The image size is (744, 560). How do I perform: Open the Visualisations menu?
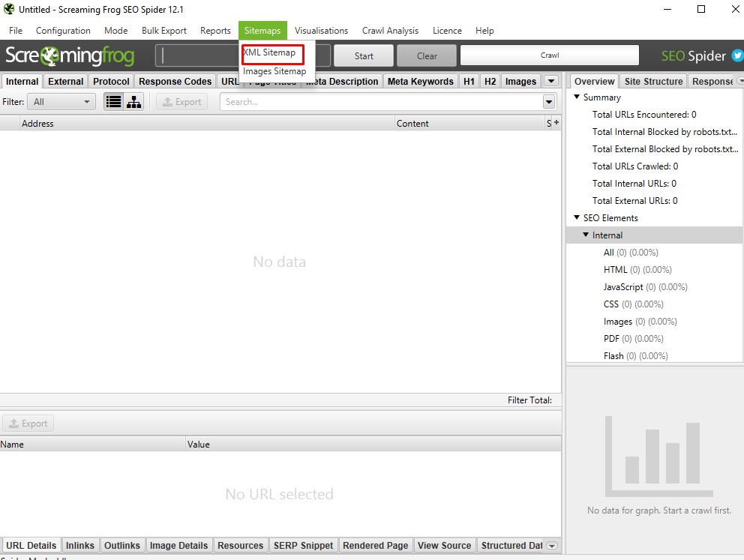321,30
